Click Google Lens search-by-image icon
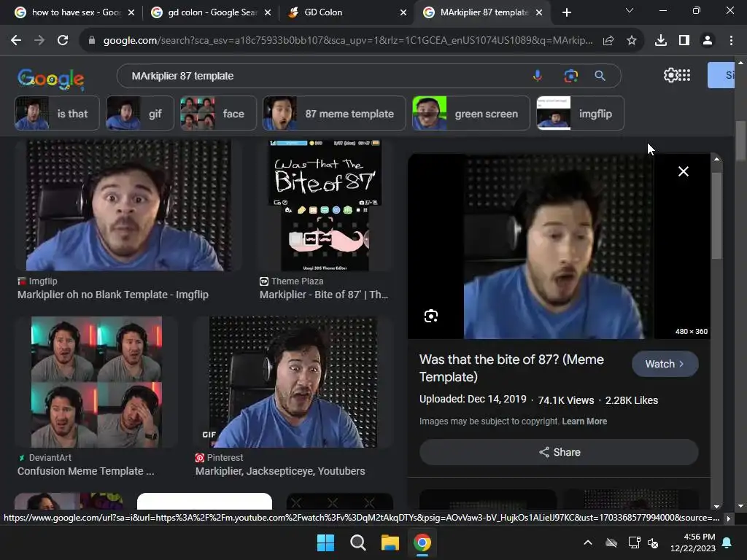Image resolution: width=747 pixels, height=560 pixels. (570, 76)
